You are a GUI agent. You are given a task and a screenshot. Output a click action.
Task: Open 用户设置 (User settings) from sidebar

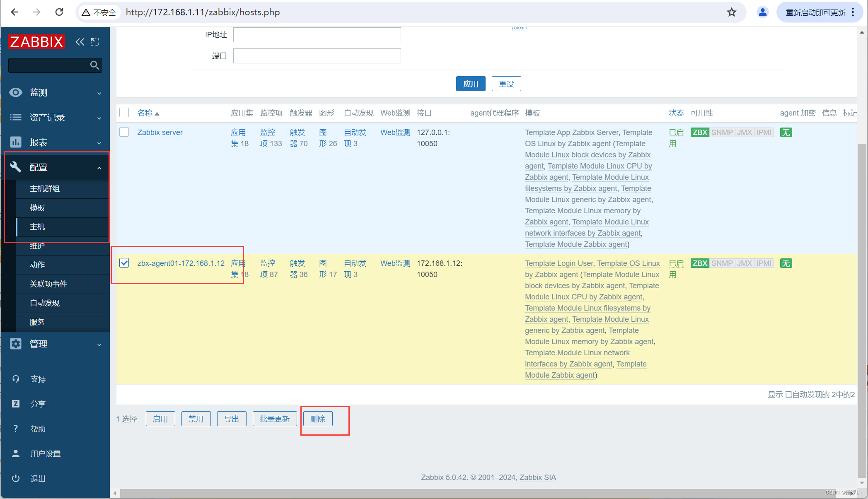(46, 453)
